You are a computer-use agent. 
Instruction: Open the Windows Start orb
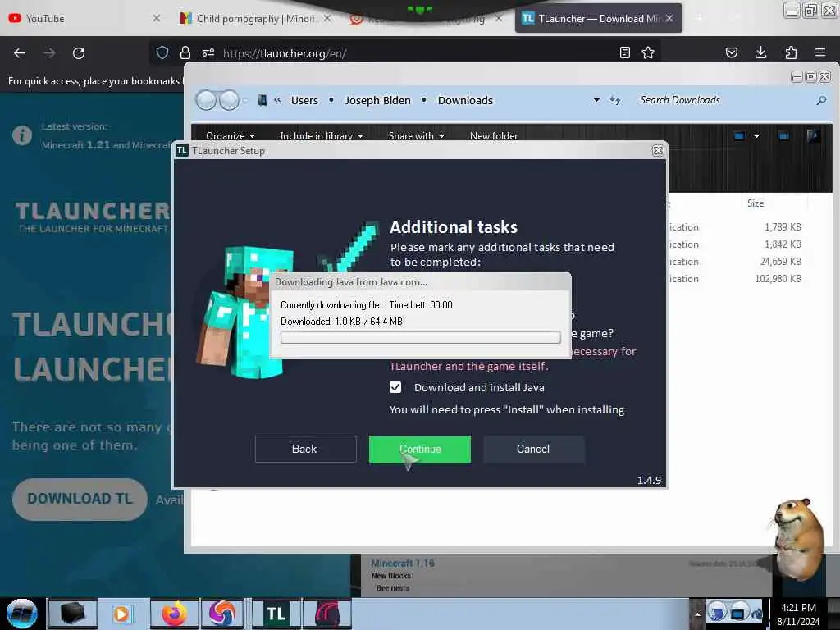(21, 614)
